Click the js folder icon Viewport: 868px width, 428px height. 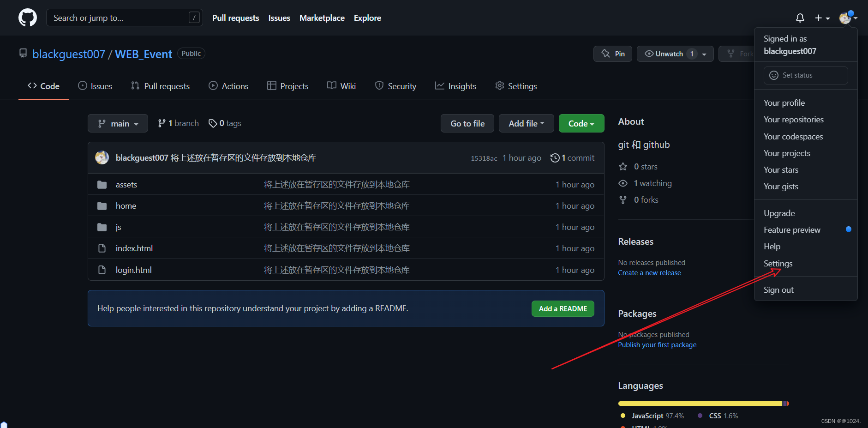pos(102,227)
